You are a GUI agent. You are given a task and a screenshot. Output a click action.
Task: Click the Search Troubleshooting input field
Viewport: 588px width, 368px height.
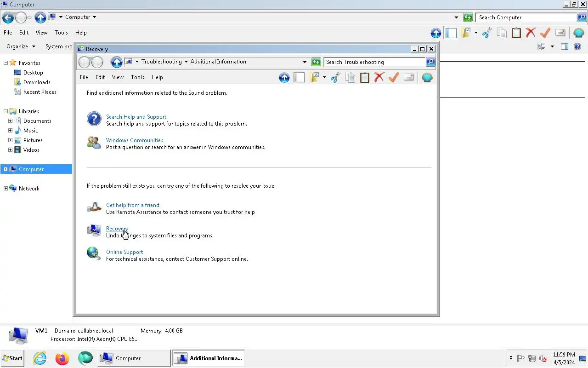point(374,62)
